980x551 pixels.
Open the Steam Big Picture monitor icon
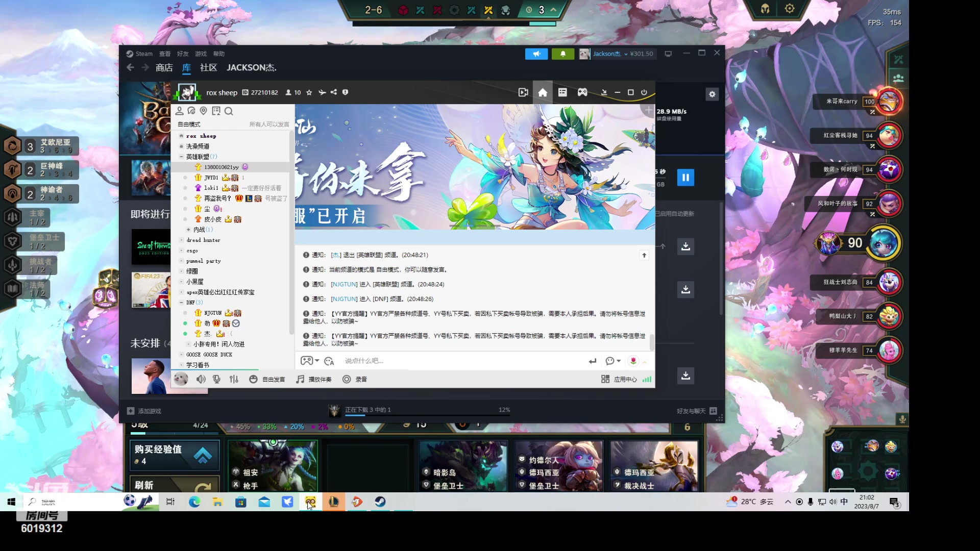tap(668, 54)
